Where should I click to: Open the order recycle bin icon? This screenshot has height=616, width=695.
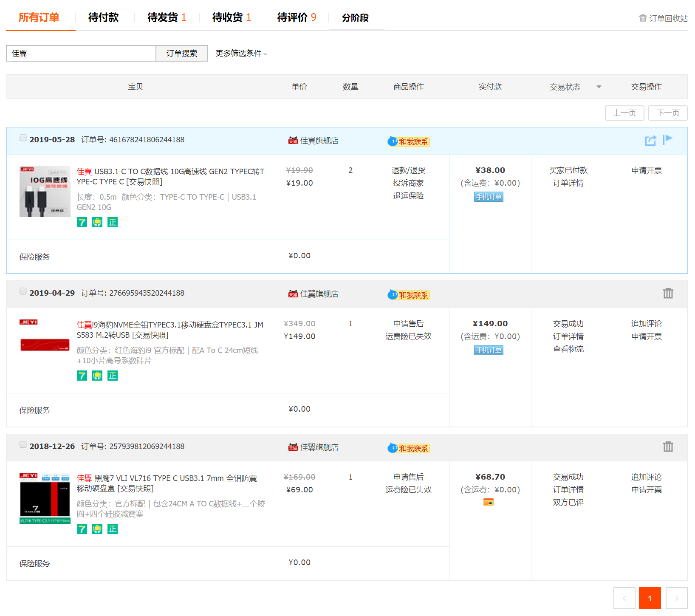pos(643,18)
